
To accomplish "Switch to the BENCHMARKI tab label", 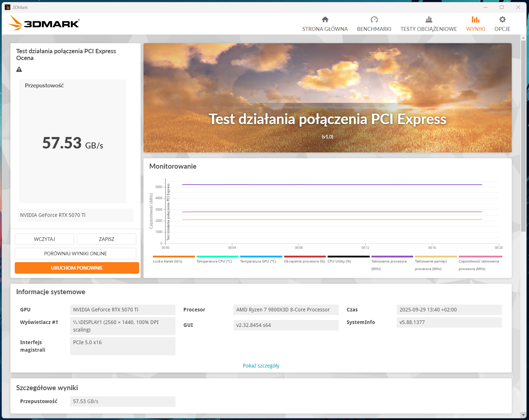I will [x=374, y=29].
